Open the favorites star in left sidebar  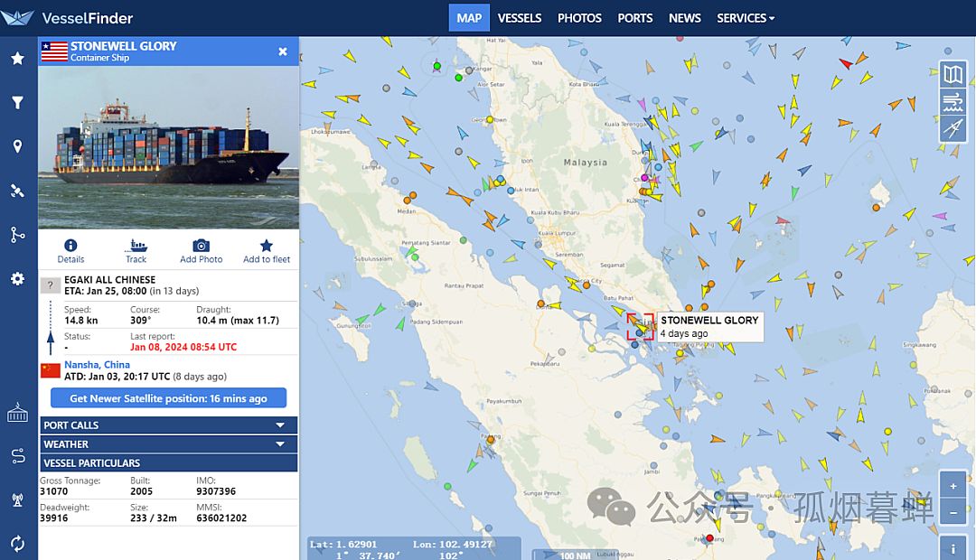pos(17,59)
